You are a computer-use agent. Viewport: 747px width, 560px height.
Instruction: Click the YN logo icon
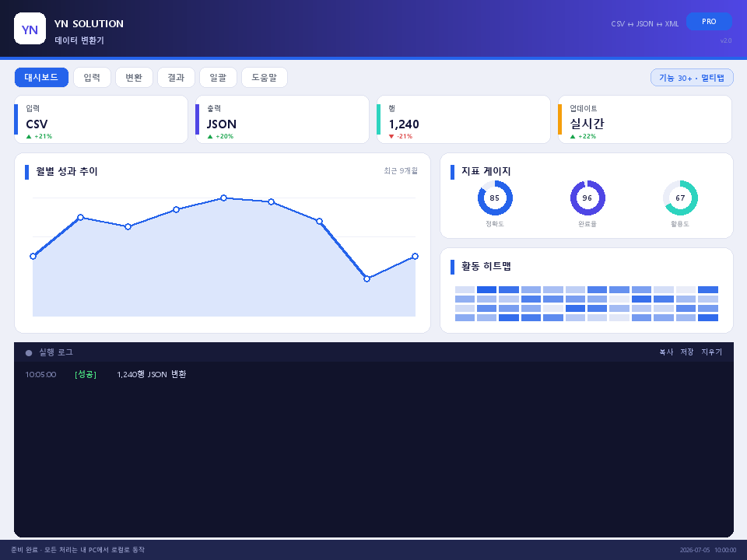(x=30, y=29)
